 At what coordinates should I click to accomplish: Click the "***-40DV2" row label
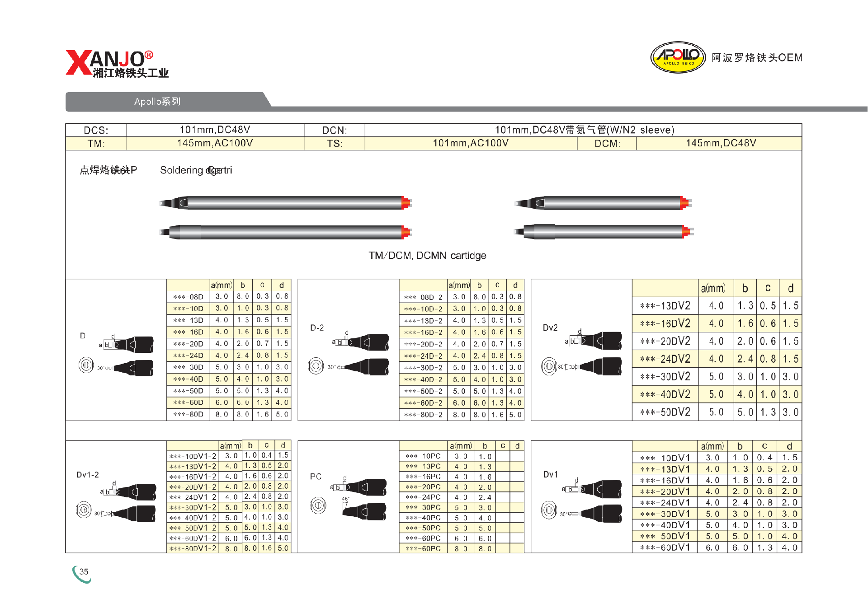(x=665, y=394)
